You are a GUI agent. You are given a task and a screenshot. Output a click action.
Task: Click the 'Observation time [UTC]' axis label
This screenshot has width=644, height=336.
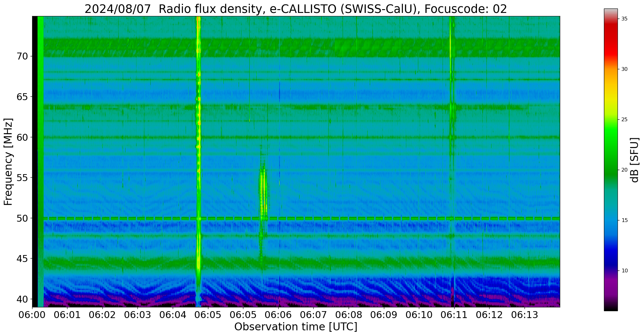(x=296, y=327)
